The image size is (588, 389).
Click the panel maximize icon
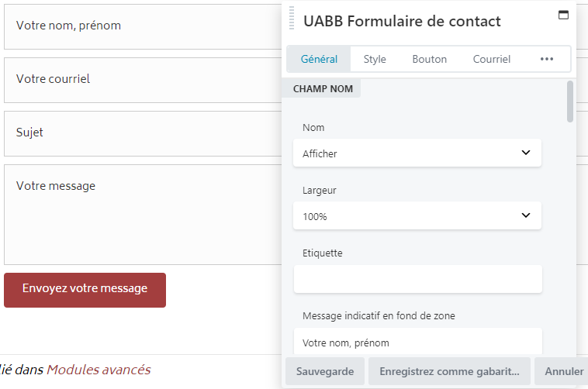[563, 15]
